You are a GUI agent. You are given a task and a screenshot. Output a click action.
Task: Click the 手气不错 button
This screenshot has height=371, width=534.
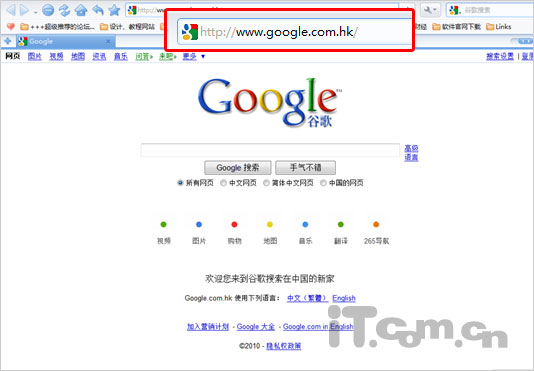click(305, 168)
